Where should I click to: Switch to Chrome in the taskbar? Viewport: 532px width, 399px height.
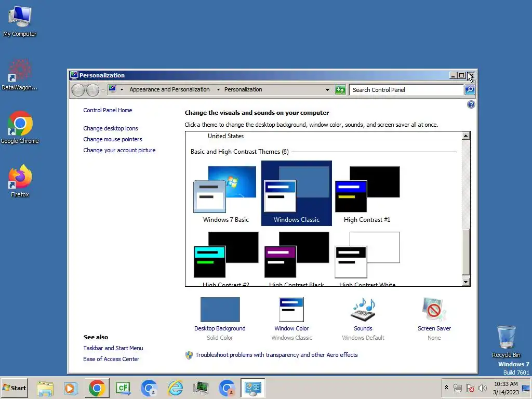pos(97,388)
